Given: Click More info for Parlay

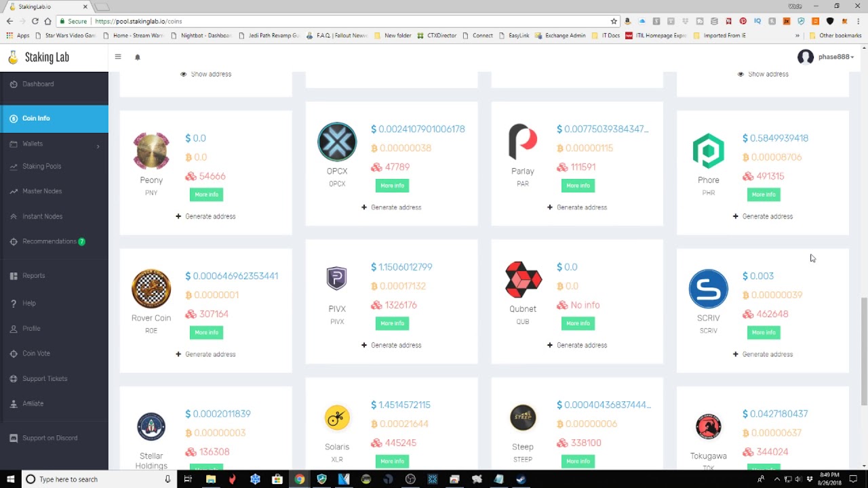Looking at the screenshot, I should coord(578,185).
